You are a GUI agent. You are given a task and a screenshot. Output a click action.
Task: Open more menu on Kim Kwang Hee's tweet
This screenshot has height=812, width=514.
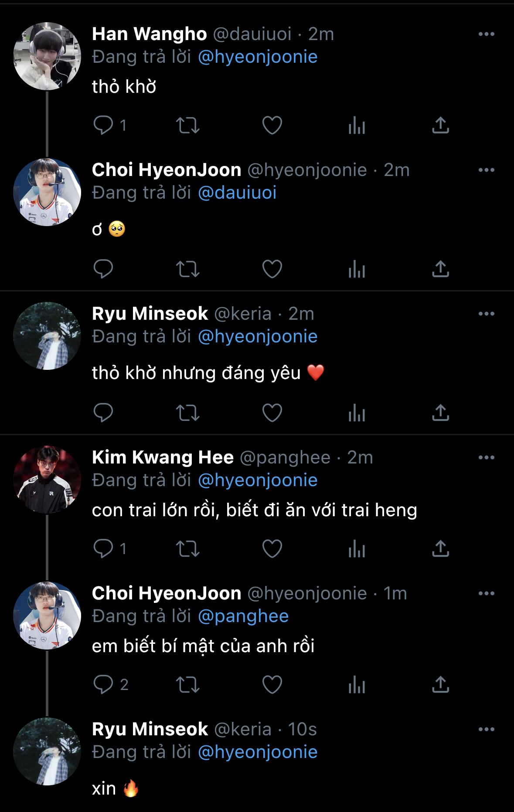pos(486,457)
